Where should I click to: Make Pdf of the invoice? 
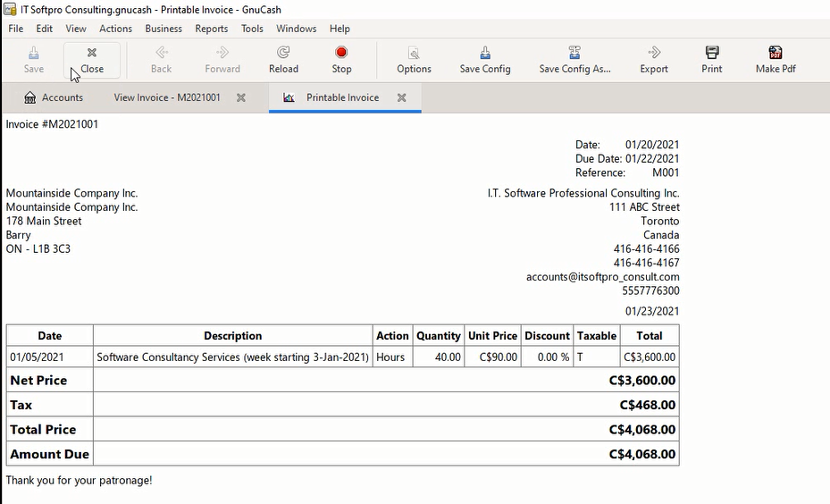pos(775,59)
